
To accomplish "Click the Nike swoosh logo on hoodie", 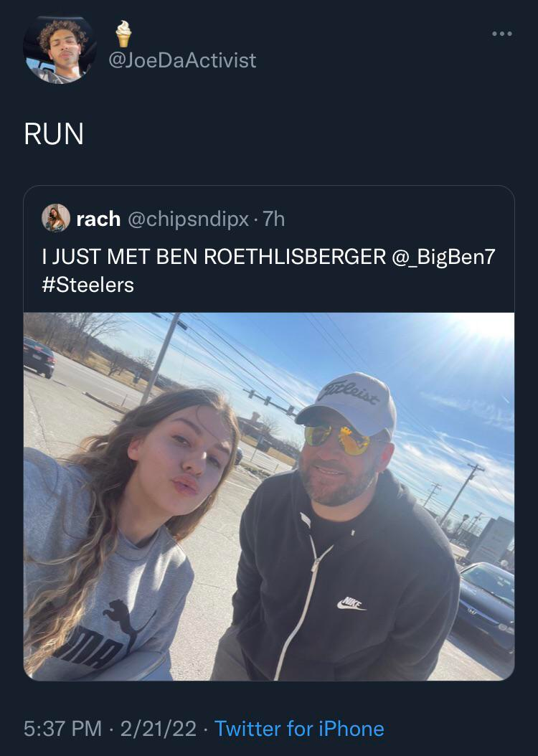I will coord(351,604).
